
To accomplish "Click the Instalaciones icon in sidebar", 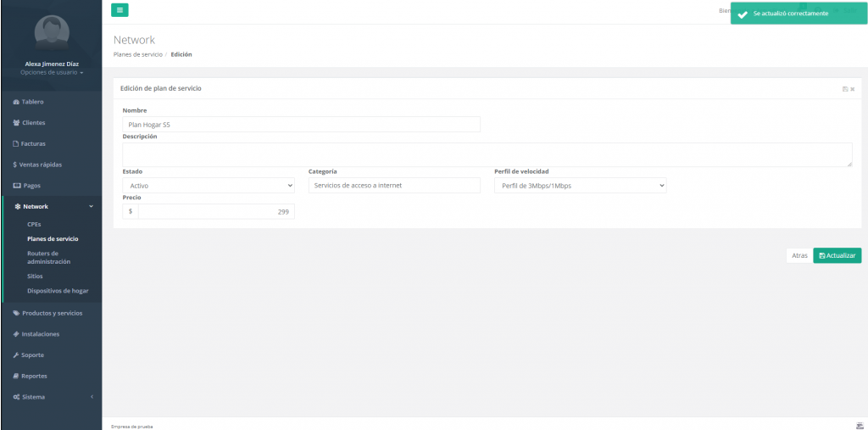I will [16, 334].
